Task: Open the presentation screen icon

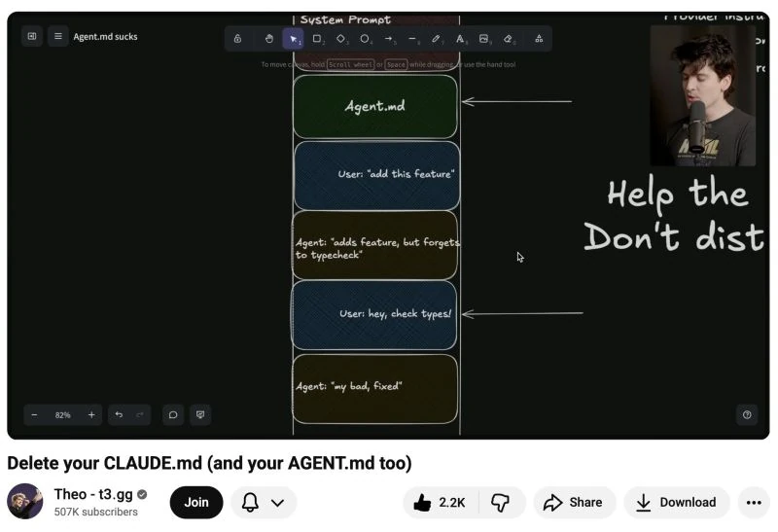Action: 200,415
